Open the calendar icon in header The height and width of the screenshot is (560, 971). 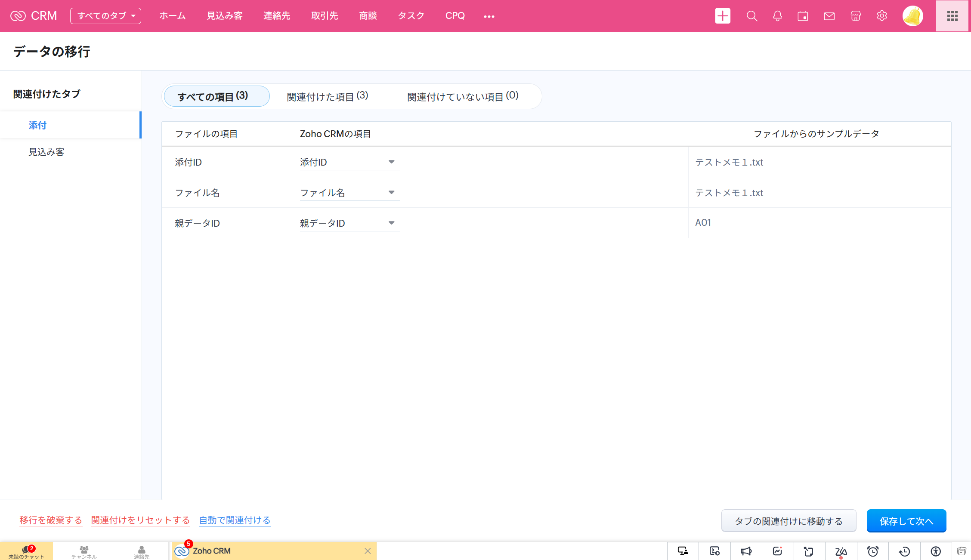[803, 16]
